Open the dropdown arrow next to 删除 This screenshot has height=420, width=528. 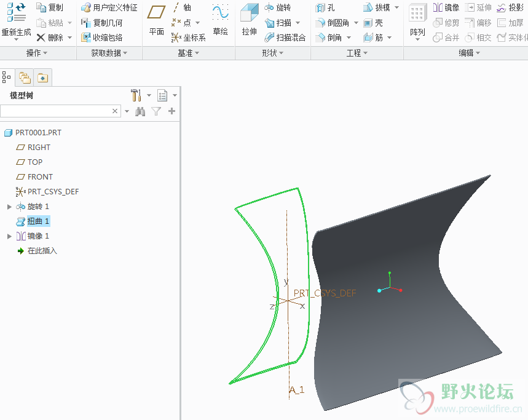(x=69, y=38)
